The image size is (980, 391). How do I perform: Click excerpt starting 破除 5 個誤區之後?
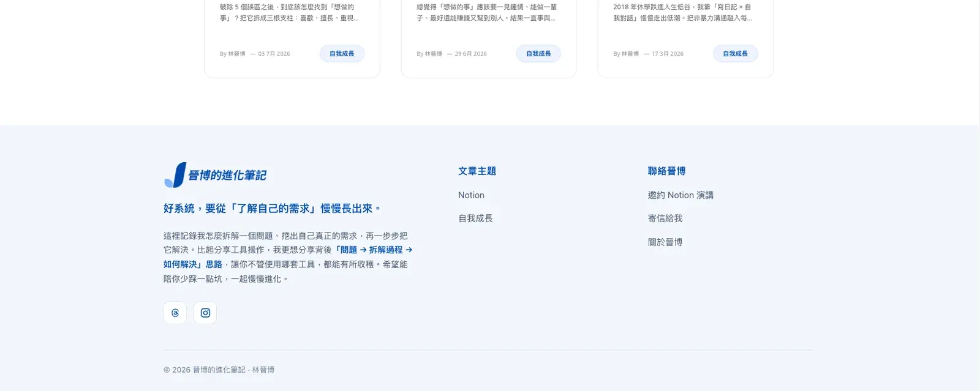tap(289, 12)
